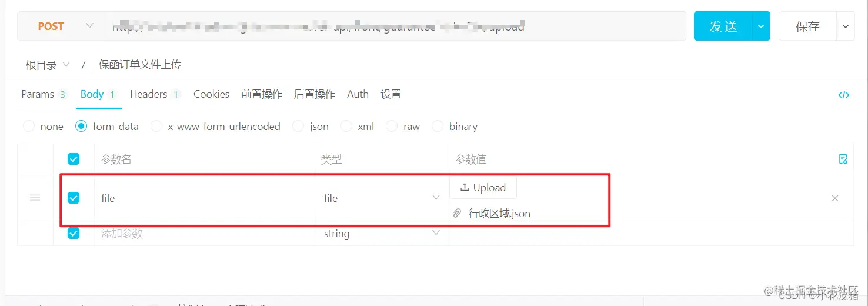Toggle the select-all checkbox in the table header
Screen dimensions: 868x306
coord(74,159)
